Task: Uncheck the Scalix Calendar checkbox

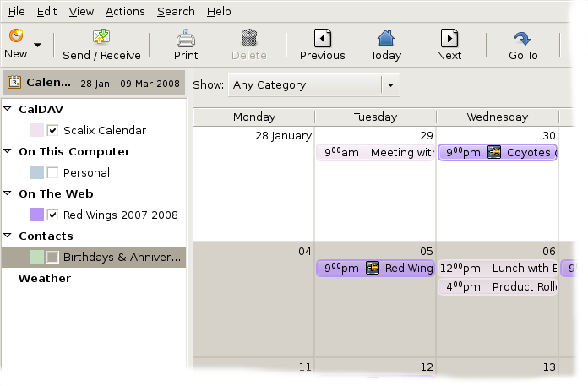Action: coord(53,130)
